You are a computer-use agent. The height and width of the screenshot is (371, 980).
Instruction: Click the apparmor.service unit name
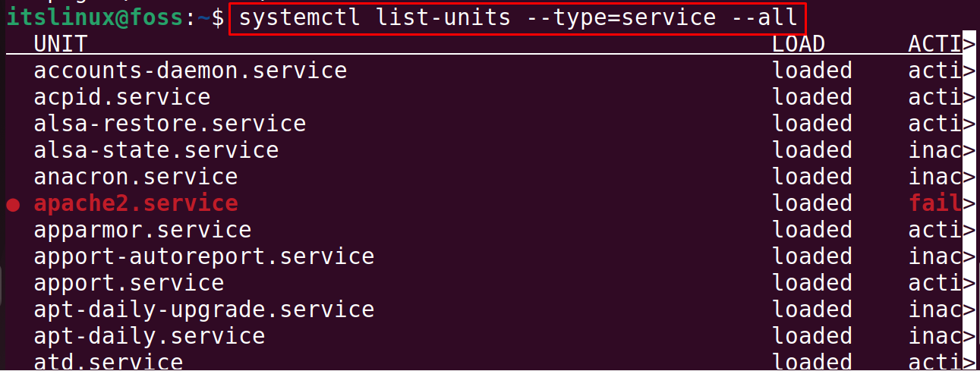[143, 230]
